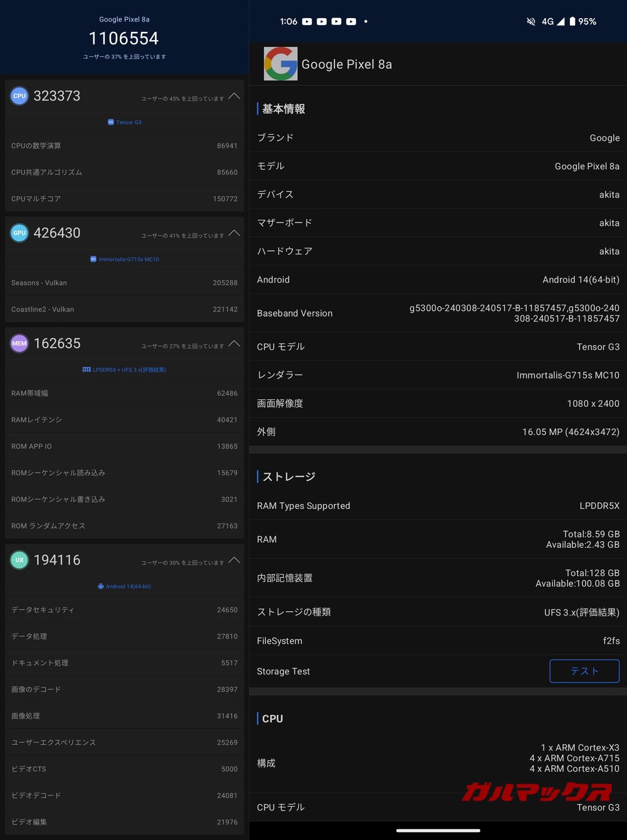This screenshot has width=627, height=840.
Task: Open the Android 14(64-bit) link
Action: (x=125, y=587)
